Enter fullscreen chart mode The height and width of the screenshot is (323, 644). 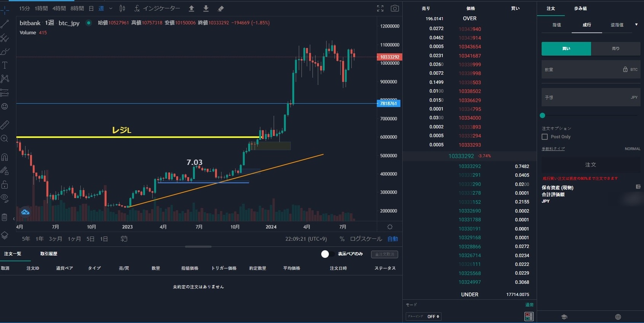point(380,8)
